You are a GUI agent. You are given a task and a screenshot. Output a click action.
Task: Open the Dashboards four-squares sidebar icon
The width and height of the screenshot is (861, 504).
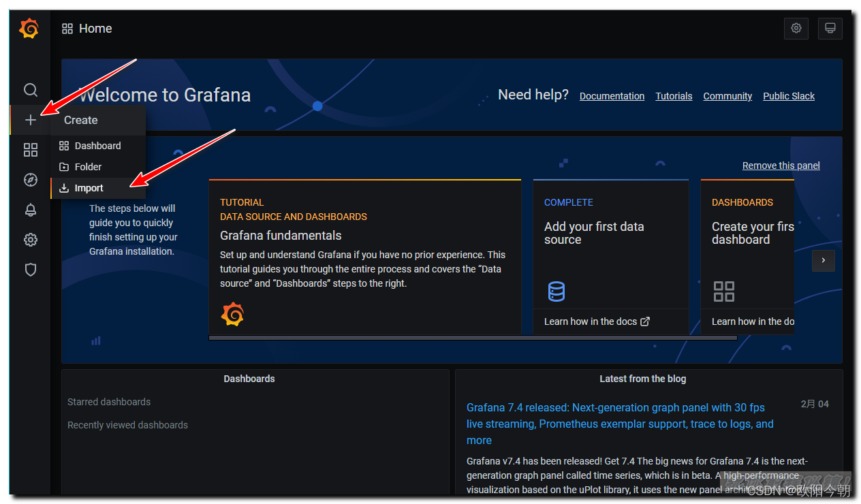coord(31,150)
